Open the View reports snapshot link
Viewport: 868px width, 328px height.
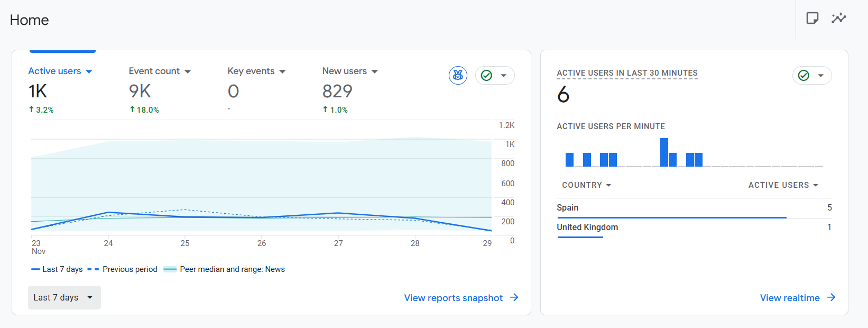(x=453, y=298)
